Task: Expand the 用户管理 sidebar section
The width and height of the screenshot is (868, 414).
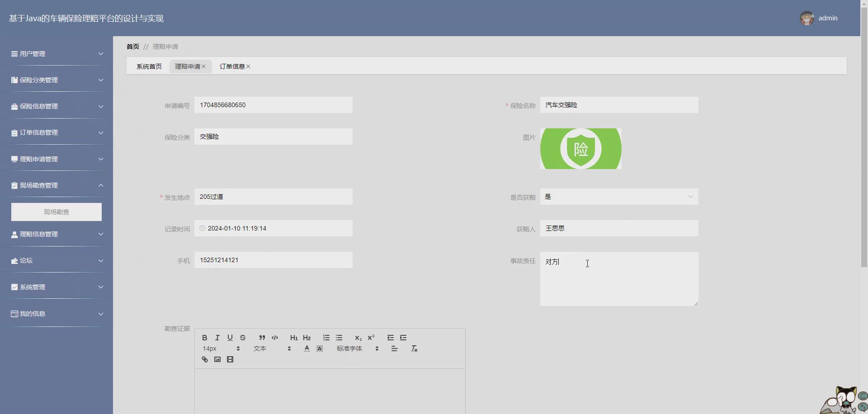Action: coord(56,53)
